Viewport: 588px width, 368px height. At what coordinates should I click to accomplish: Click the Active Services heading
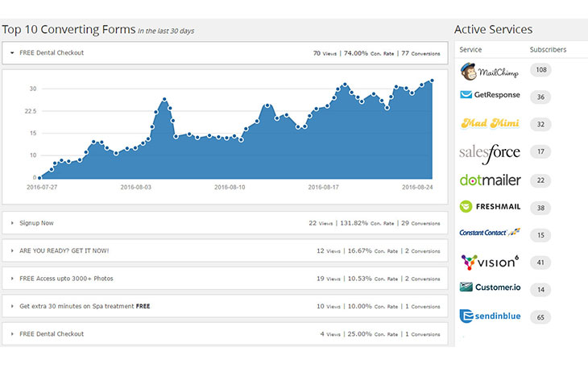click(x=493, y=29)
